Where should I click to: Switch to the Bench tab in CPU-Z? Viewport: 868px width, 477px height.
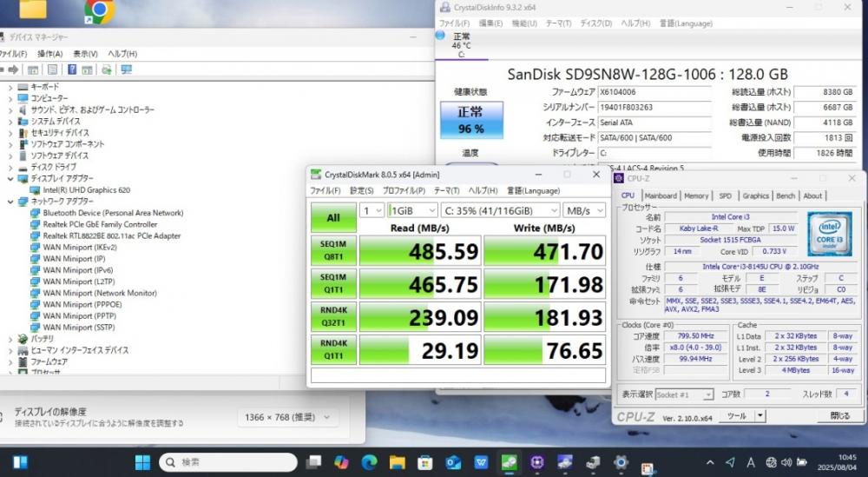point(786,195)
